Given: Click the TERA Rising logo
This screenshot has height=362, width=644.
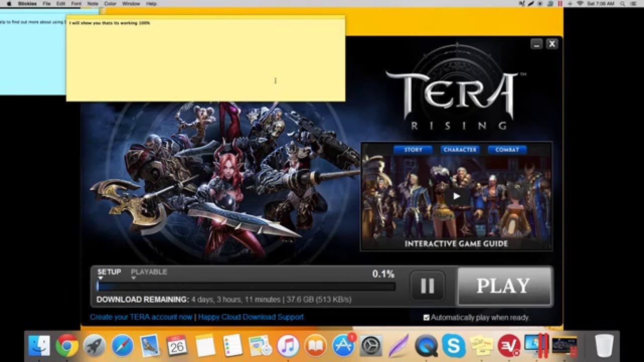Looking at the screenshot, I should [x=455, y=101].
